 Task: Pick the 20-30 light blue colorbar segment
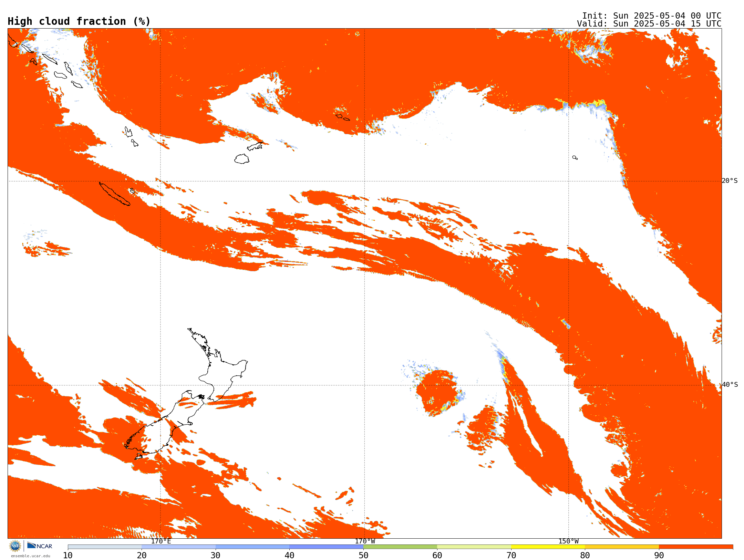coord(178,547)
